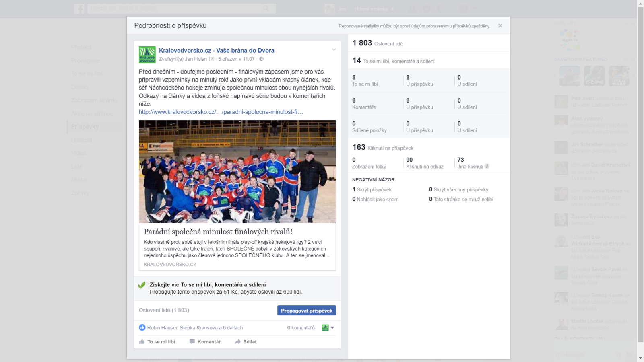Click the blue like reaction icon
The width and height of the screenshot is (644, 362).
tap(142, 327)
